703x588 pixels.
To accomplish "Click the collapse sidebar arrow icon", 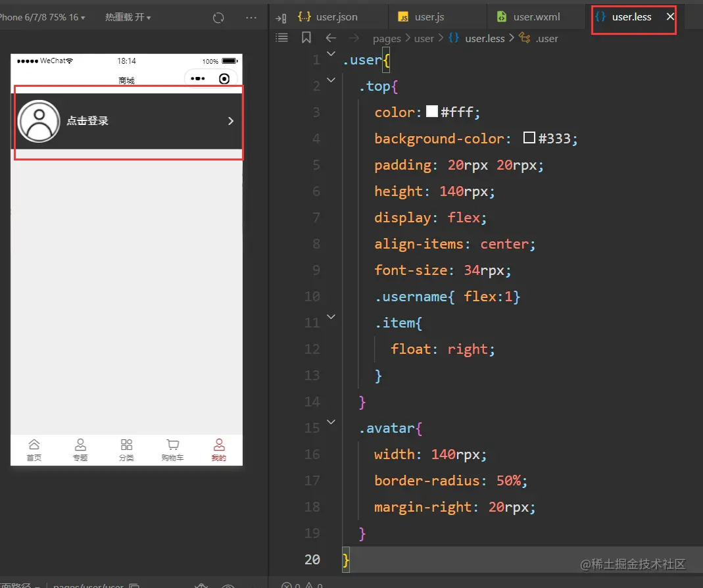I will [281, 18].
